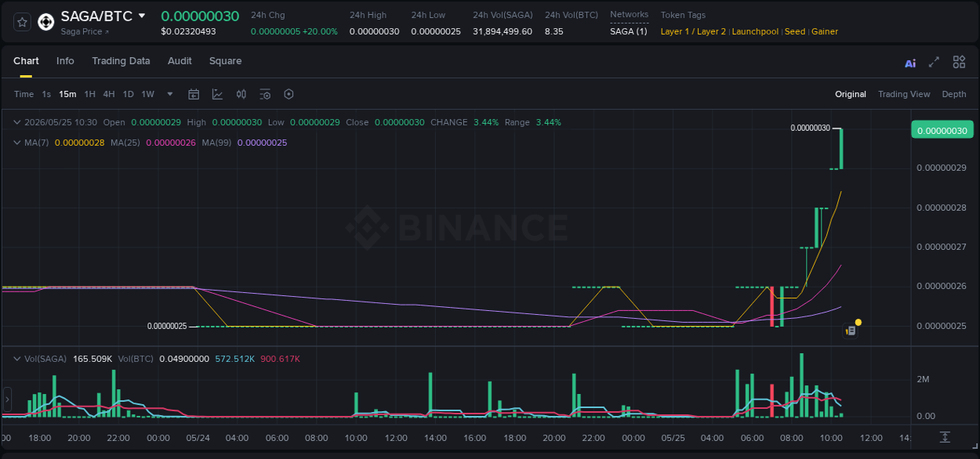The width and height of the screenshot is (980, 459).
Task: Expand chart to fullscreen
Action: coord(934,62)
